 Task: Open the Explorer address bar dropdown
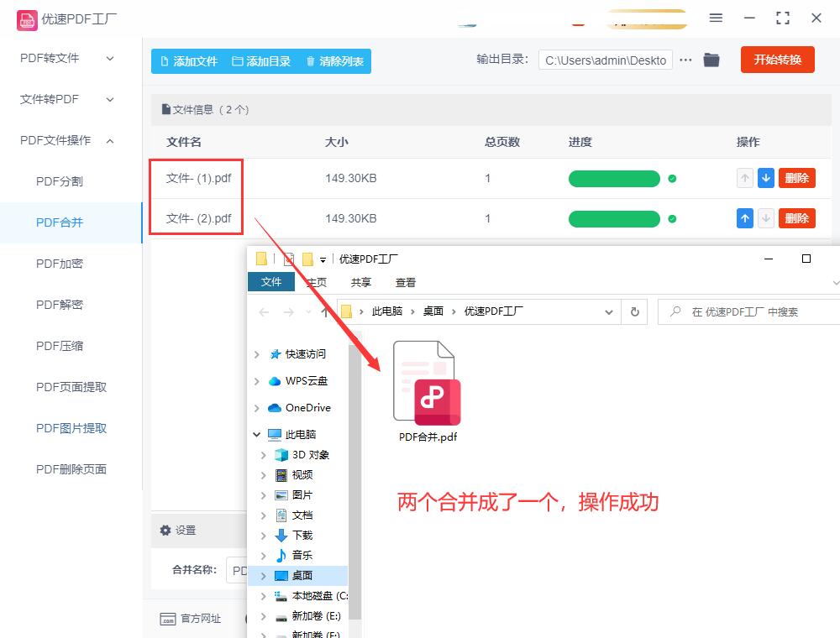(609, 311)
